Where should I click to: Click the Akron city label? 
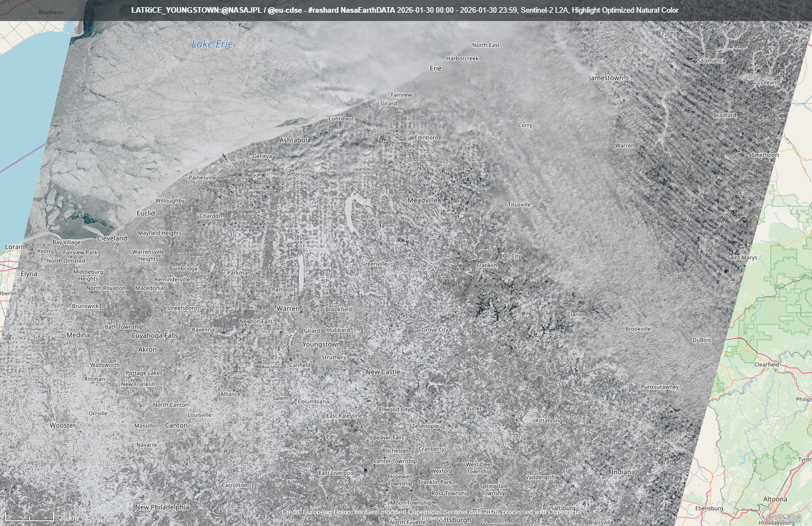click(x=147, y=349)
